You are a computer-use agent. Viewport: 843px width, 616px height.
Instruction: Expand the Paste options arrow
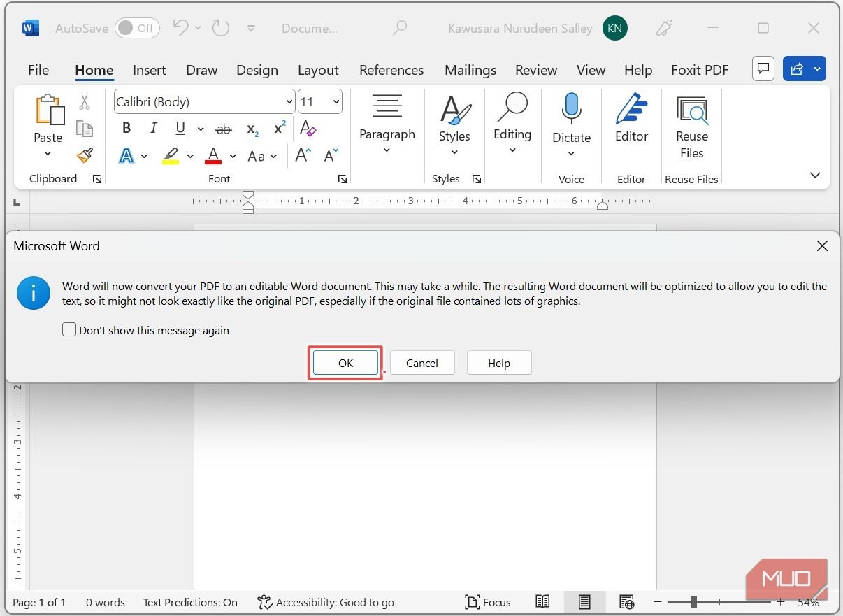coord(48,154)
